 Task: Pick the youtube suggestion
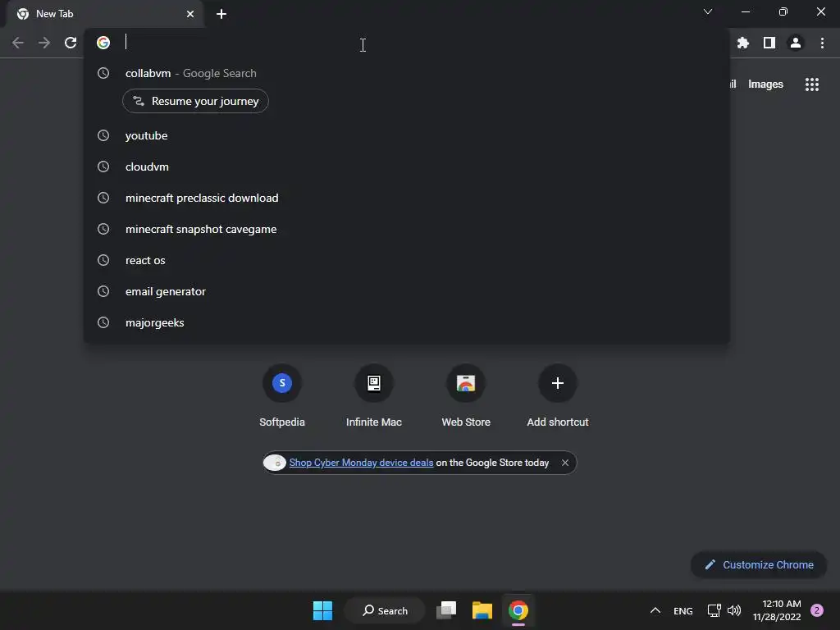point(407,135)
